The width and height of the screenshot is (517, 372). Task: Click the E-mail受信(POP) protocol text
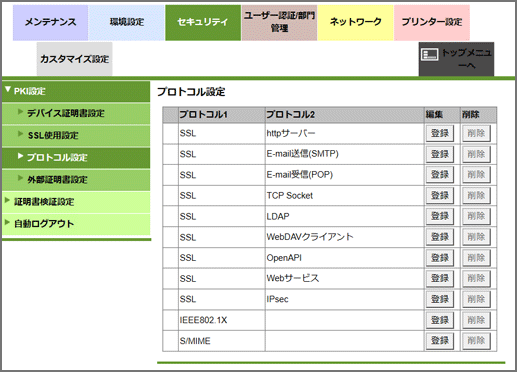(x=299, y=175)
